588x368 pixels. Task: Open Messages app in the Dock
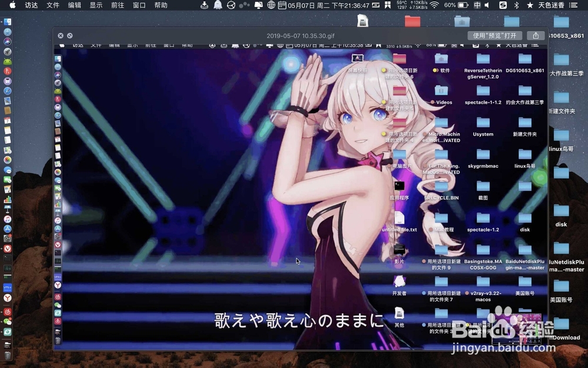coord(7,170)
